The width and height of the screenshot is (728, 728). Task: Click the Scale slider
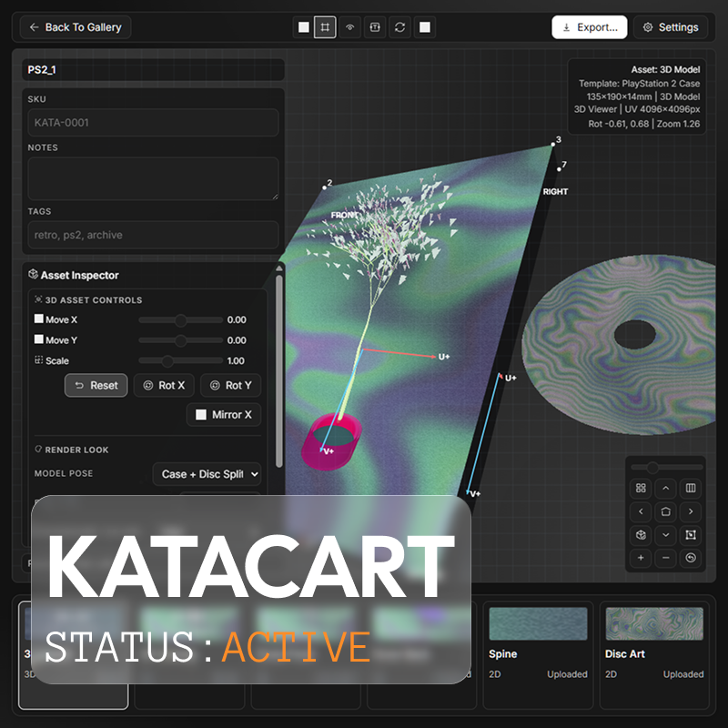(x=180, y=360)
